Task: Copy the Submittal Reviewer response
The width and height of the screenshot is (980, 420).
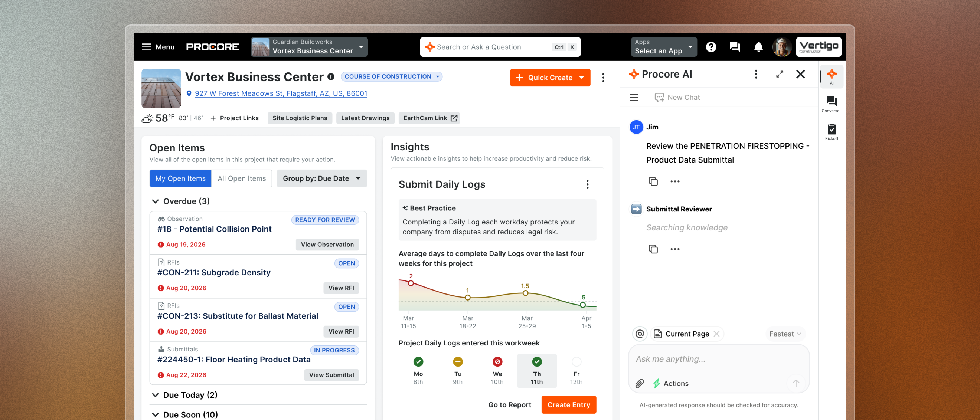Action: (x=653, y=249)
